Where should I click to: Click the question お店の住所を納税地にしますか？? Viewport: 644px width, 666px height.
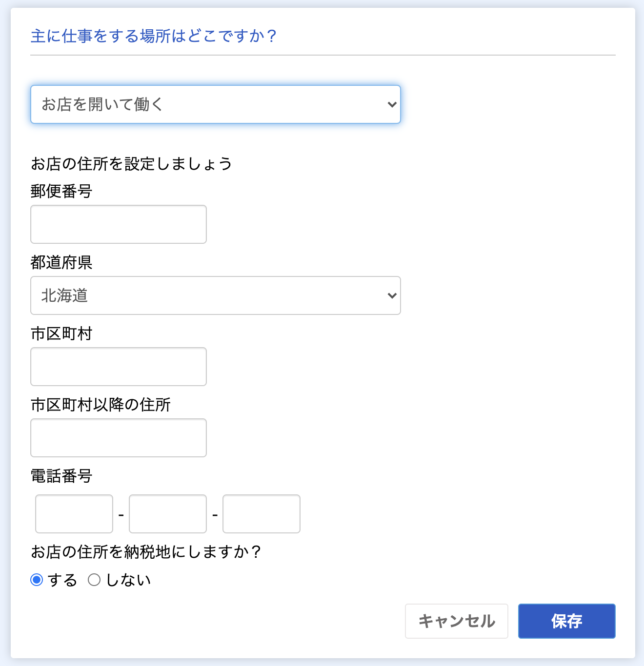[146, 552]
